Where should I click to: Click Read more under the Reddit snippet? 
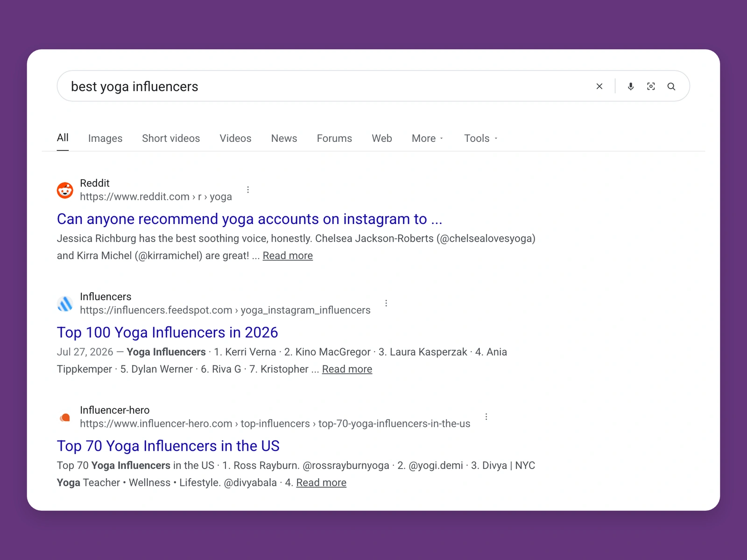click(288, 256)
